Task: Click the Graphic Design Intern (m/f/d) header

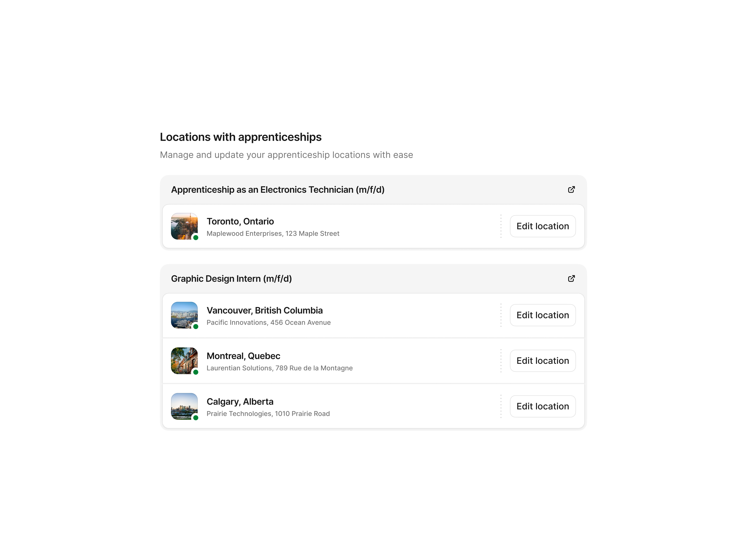Action: (x=231, y=279)
